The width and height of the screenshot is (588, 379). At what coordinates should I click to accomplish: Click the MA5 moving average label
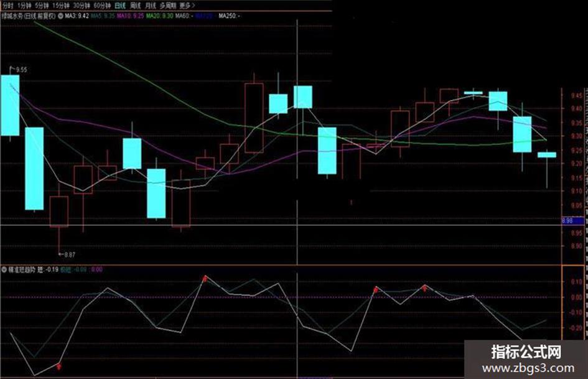(x=103, y=16)
